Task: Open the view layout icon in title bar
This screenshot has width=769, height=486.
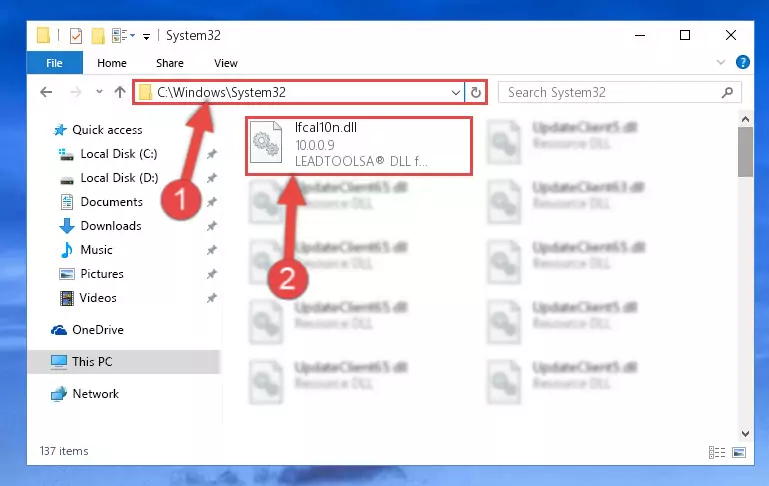Action: [123, 35]
